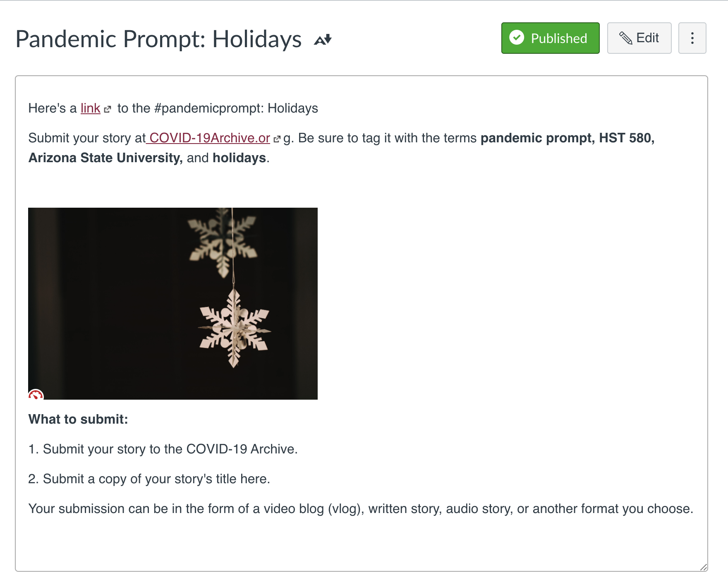Click the red gauge icon on image corner
The width and height of the screenshot is (728, 585).
[36, 395]
